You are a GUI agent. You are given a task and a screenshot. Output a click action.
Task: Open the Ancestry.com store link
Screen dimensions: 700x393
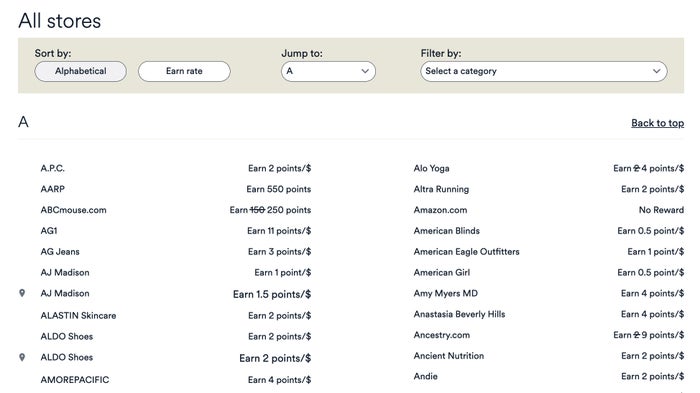[x=442, y=335]
